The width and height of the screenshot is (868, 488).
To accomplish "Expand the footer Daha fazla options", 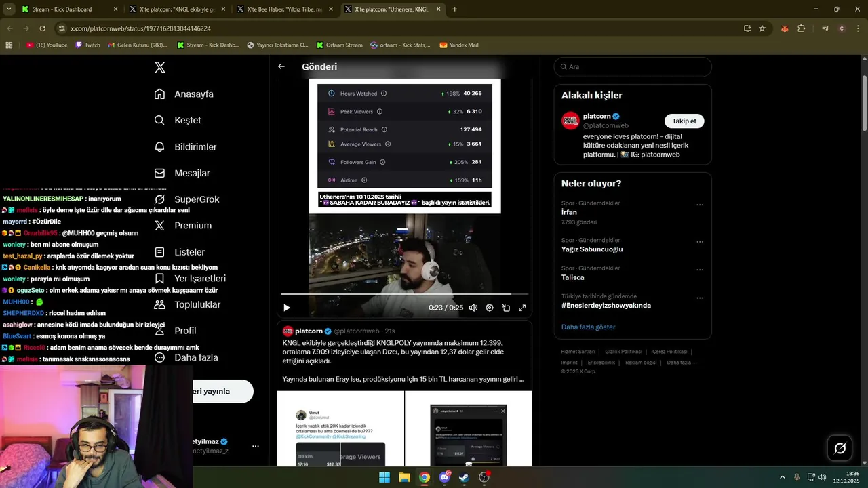I will [x=682, y=363].
